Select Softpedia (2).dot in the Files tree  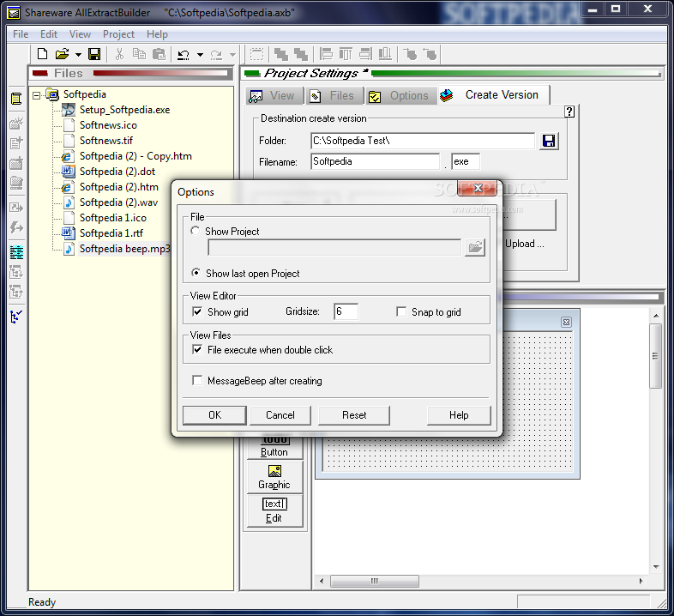117,172
